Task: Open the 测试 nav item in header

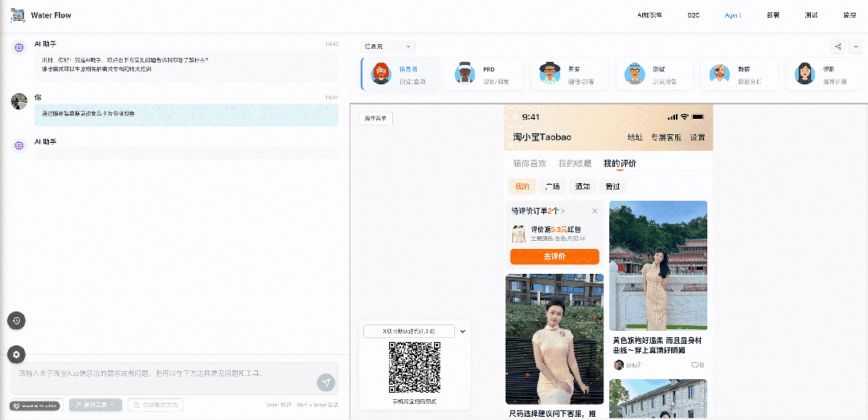Action: click(811, 15)
